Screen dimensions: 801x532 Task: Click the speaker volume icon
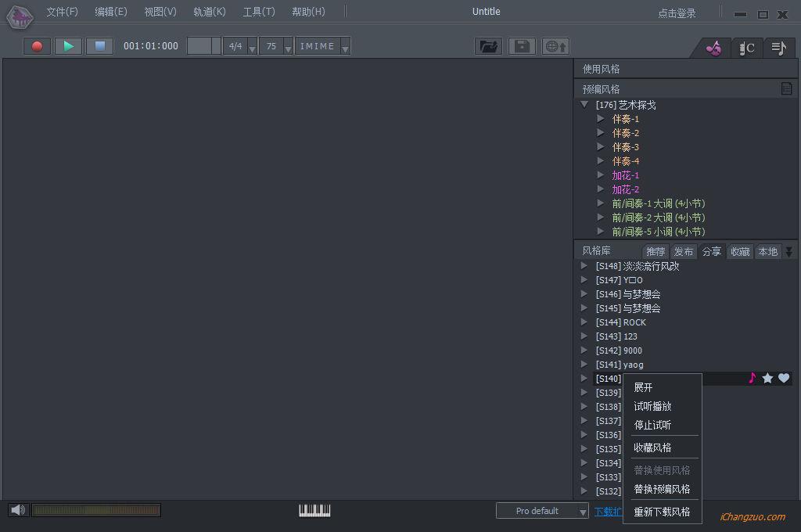17,510
